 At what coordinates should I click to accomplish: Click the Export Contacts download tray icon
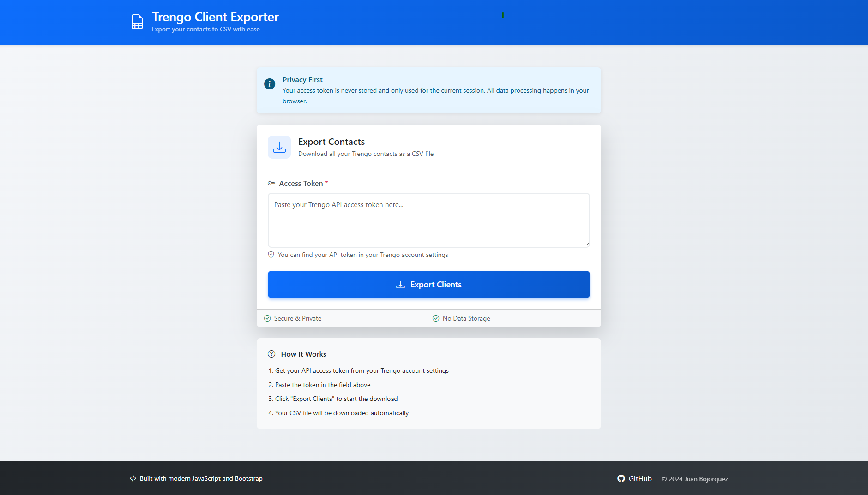coord(279,147)
